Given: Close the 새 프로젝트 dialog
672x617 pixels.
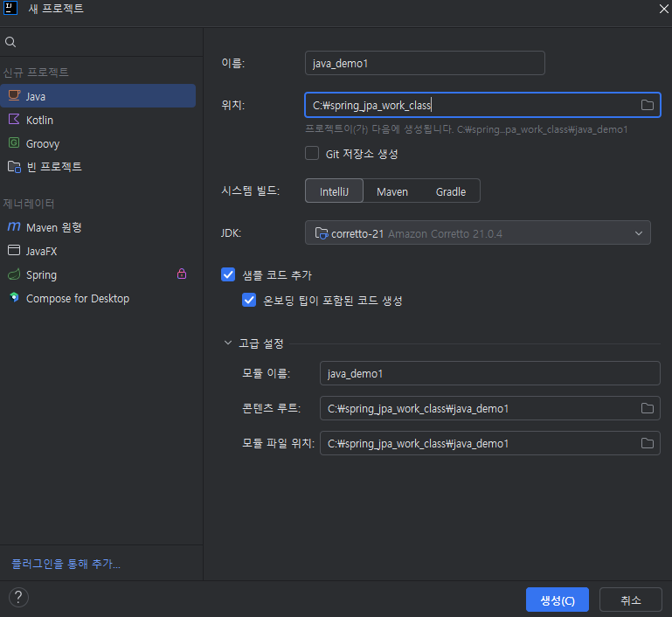Looking at the screenshot, I should point(664,9).
